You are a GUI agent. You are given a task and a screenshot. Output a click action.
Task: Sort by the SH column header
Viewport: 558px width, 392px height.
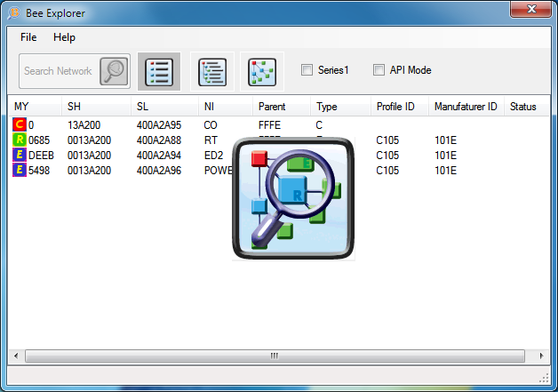[96, 107]
